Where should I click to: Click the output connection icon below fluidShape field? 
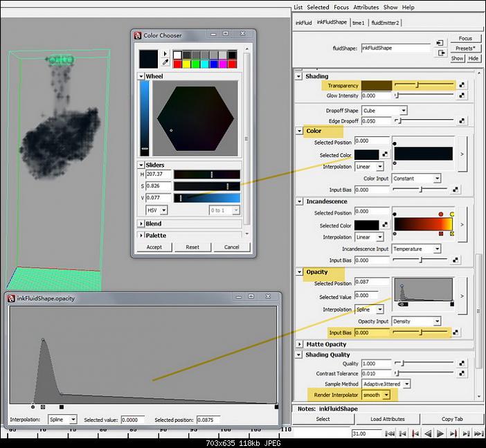(x=440, y=53)
